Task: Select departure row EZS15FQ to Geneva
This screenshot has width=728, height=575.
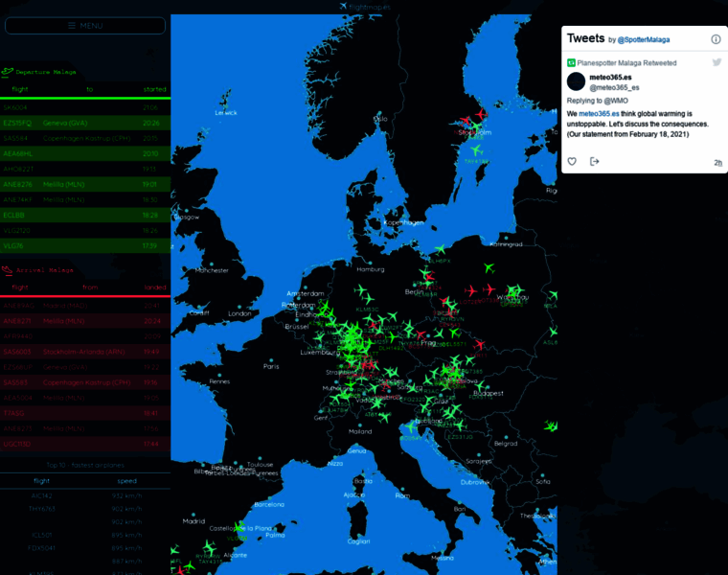Action: tap(85, 123)
